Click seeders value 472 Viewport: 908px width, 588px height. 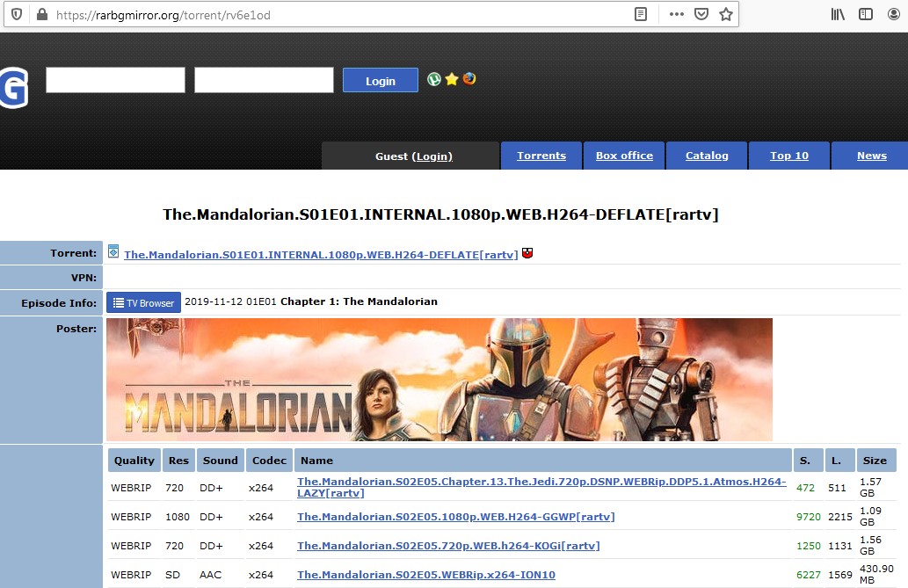(805, 487)
